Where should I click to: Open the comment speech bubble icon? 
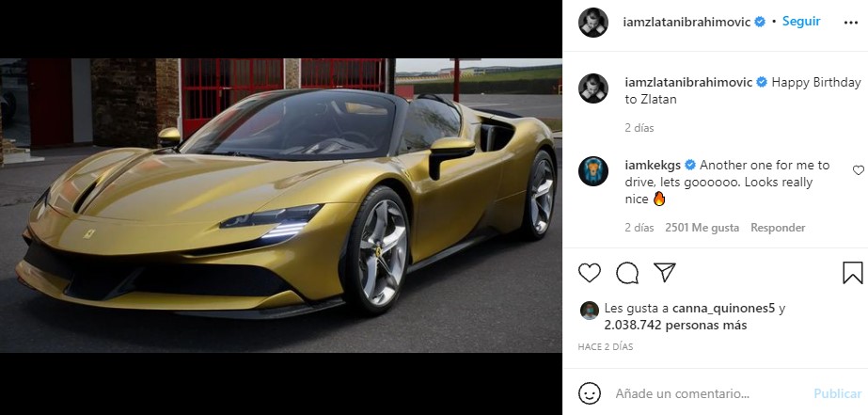point(626,273)
